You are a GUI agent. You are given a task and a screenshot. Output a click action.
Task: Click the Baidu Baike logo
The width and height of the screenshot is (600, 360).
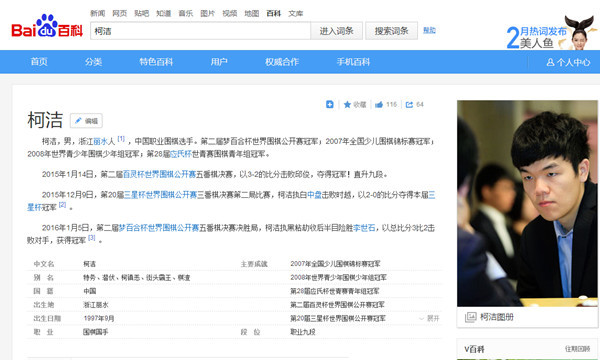[x=47, y=26]
